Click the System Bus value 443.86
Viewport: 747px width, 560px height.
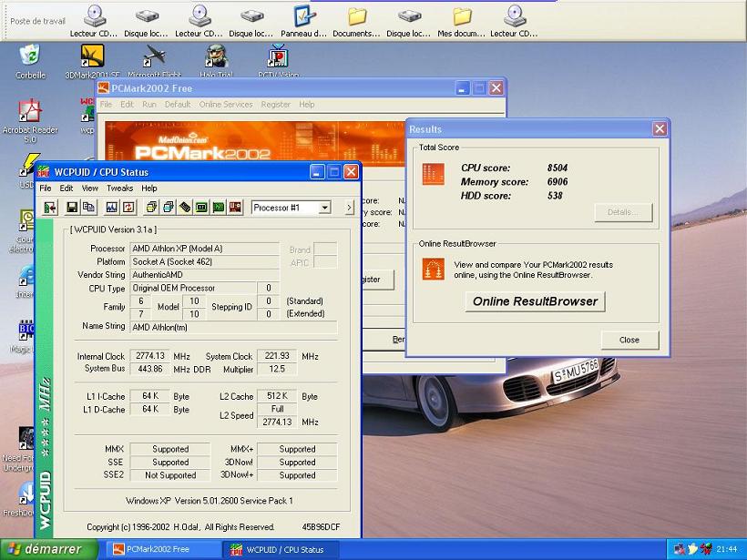(x=150, y=369)
